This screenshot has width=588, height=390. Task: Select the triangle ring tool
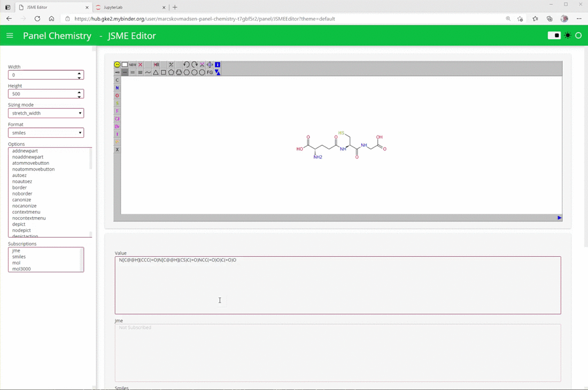[156, 72]
